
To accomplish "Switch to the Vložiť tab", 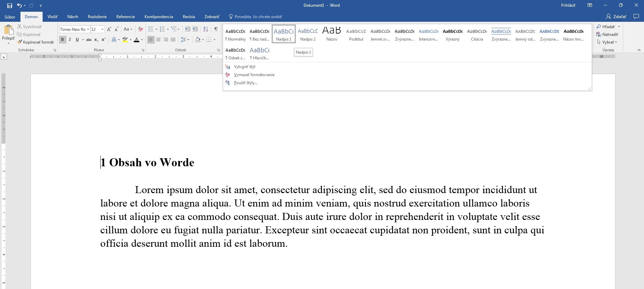I will (x=53, y=17).
